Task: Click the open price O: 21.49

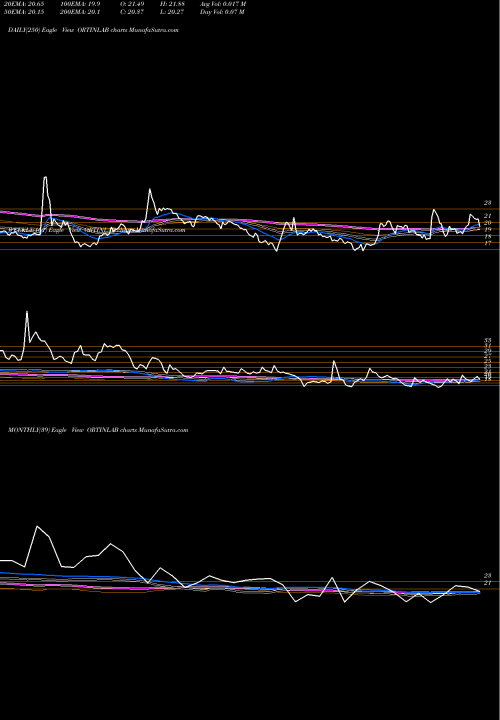Action: 133,4
